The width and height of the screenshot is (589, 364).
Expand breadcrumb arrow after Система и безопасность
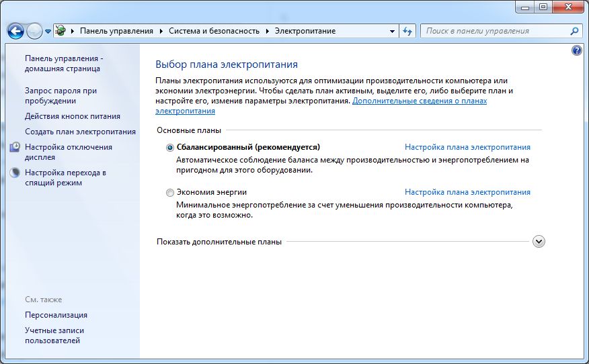268,31
